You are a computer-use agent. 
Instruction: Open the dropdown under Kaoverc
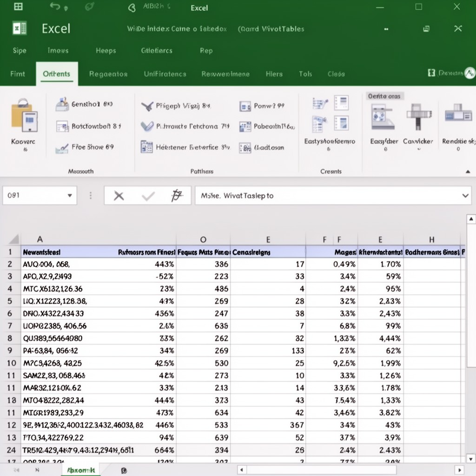click(x=25, y=149)
